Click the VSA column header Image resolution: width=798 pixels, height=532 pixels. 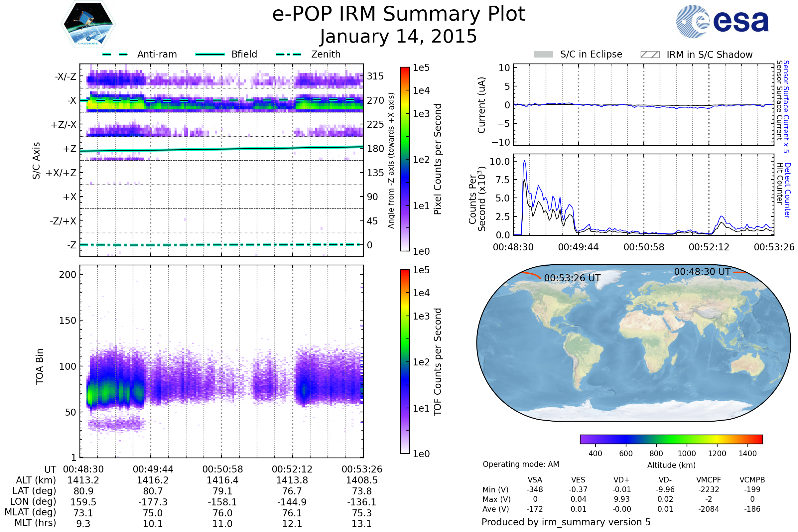click(x=535, y=480)
